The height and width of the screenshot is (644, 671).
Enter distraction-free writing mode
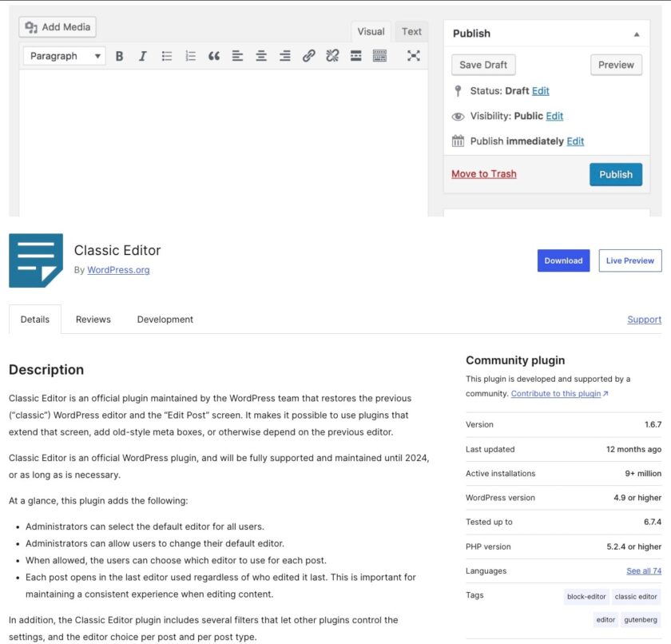click(413, 56)
